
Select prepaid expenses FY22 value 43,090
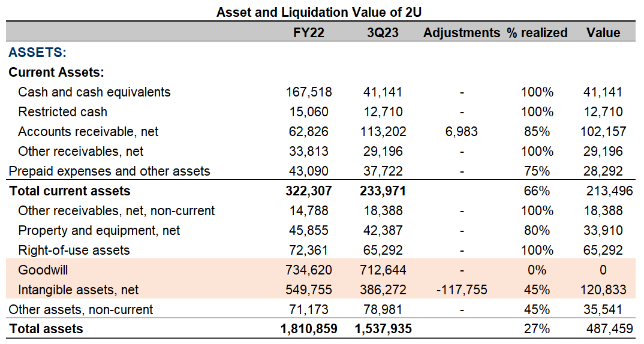[308, 171]
